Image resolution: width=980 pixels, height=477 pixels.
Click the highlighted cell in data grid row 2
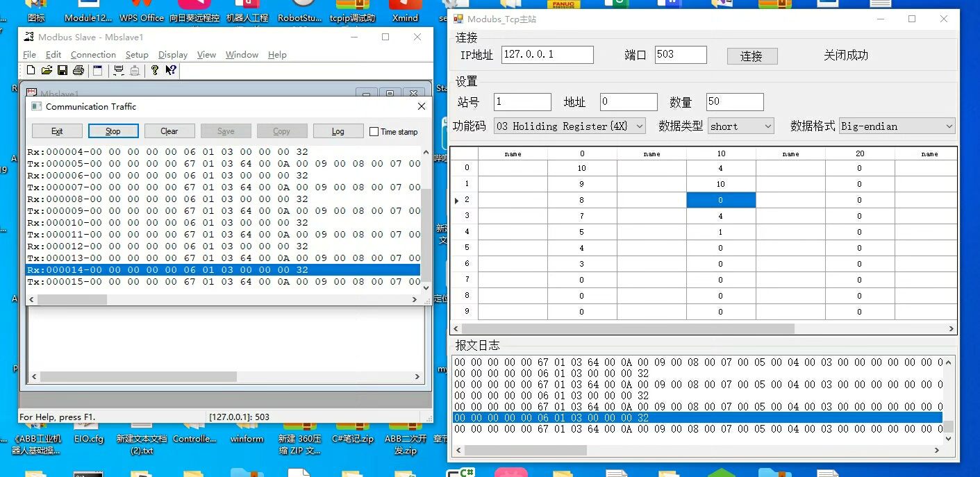tap(721, 200)
